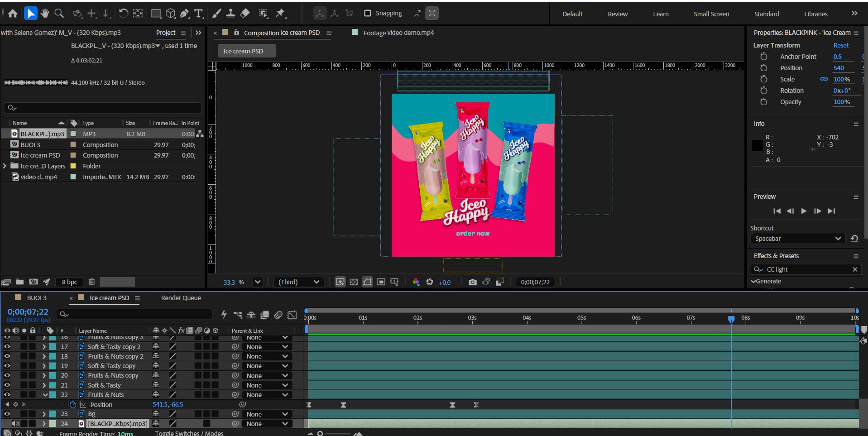
Task: Select the Brush tool
Action: [x=216, y=14]
